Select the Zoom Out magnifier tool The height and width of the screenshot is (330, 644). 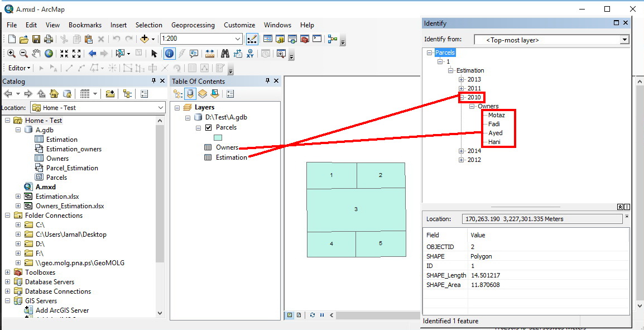click(x=23, y=54)
